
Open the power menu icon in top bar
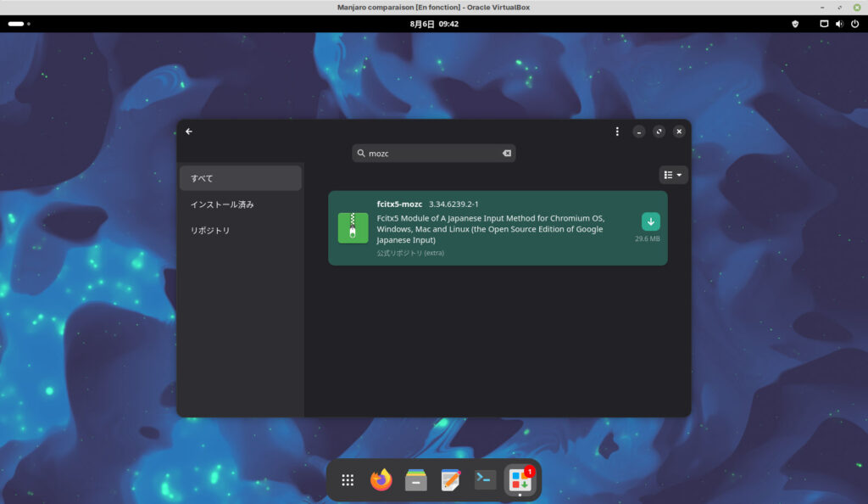pos(854,24)
